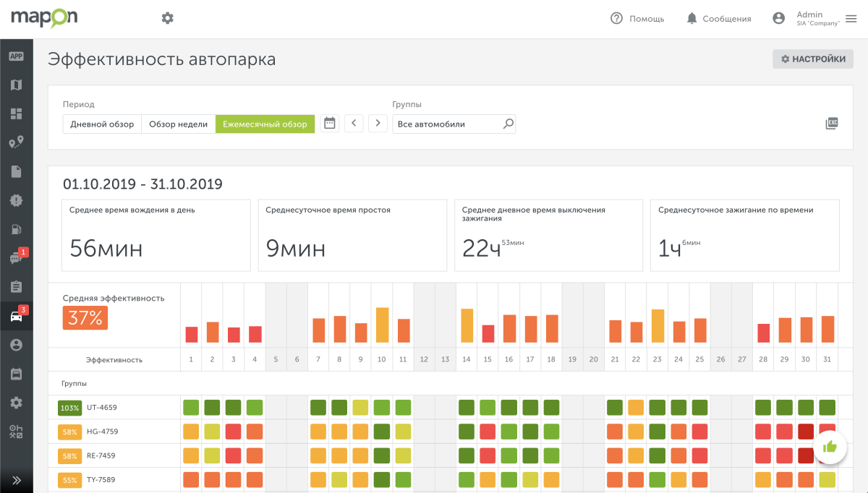Click the clipboard icon in sidebar
Screen dimensions: 868x493
[16, 287]
